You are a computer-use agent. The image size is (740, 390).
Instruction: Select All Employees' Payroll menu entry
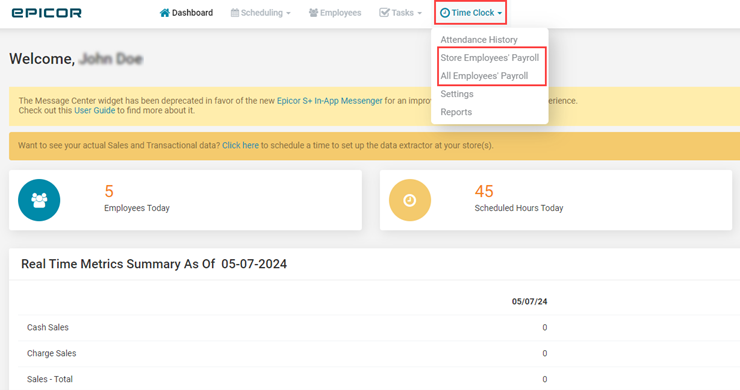(x=484, y=76)
